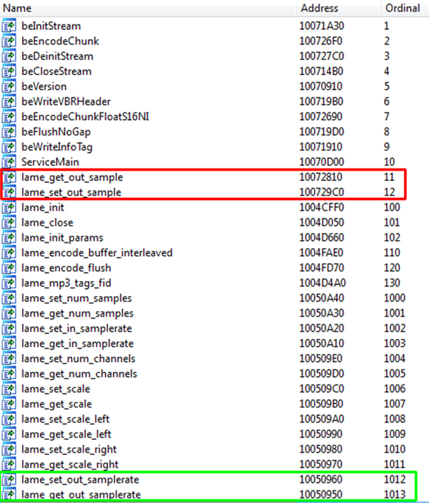
Task: Select the lame_get_scale function name
Action: (56, 405)
